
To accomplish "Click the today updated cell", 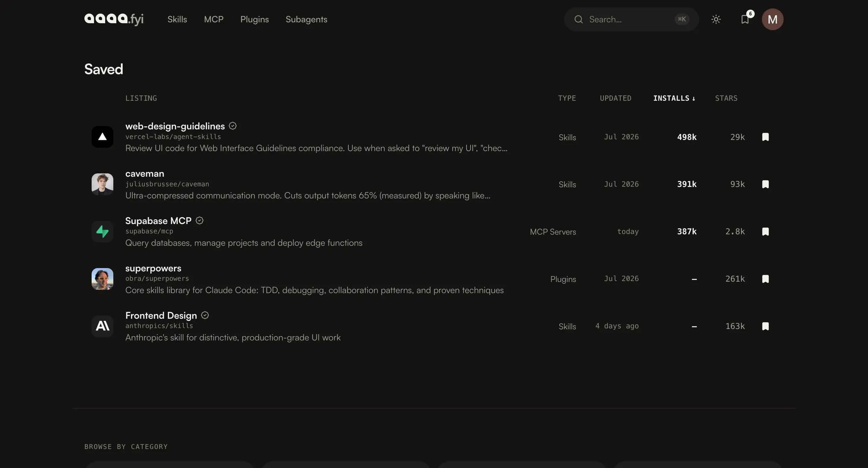I will click(628, 231).
